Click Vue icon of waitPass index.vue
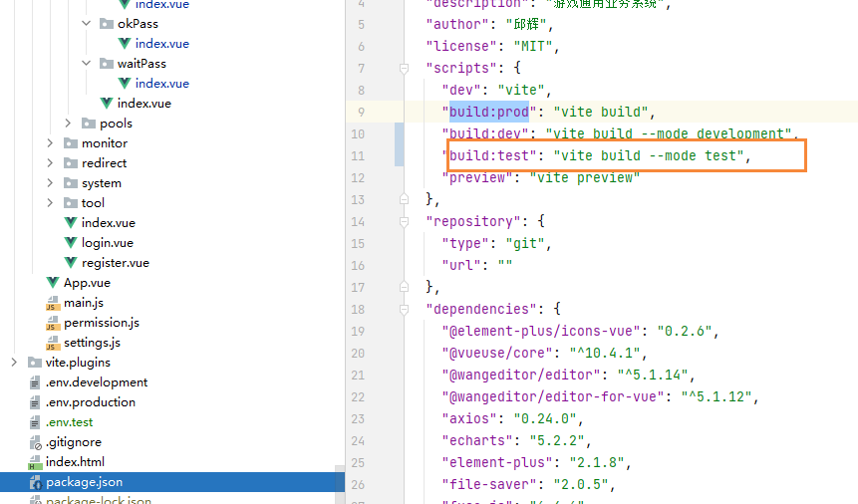Image resolution: width=858 pixels, height=504 pixels. click(125, 84)
